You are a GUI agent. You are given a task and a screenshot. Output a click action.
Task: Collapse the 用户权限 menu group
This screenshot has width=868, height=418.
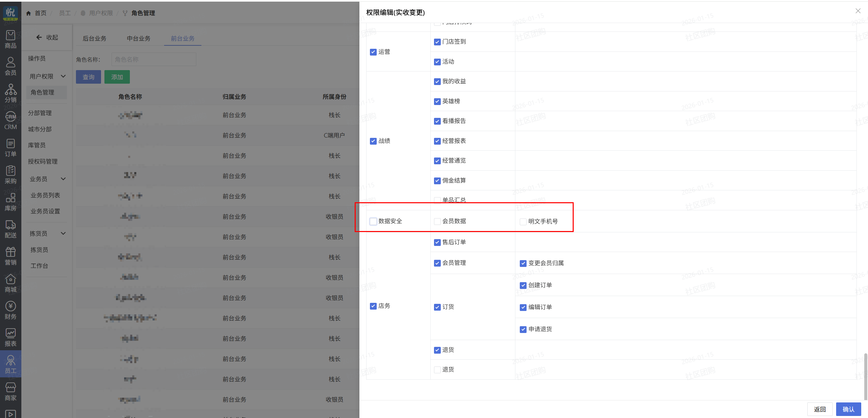click(63, 76)
